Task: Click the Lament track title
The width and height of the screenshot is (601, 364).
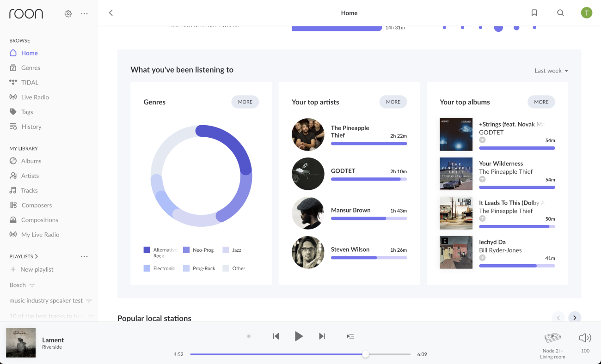Action: 53,340
